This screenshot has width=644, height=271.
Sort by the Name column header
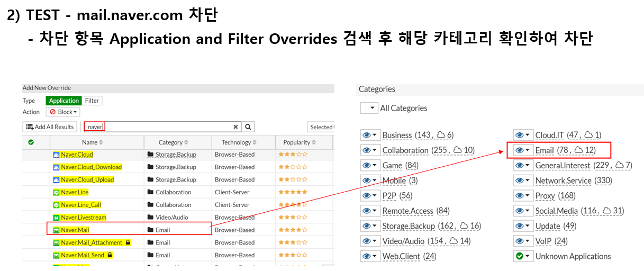[x=93, y=142]
